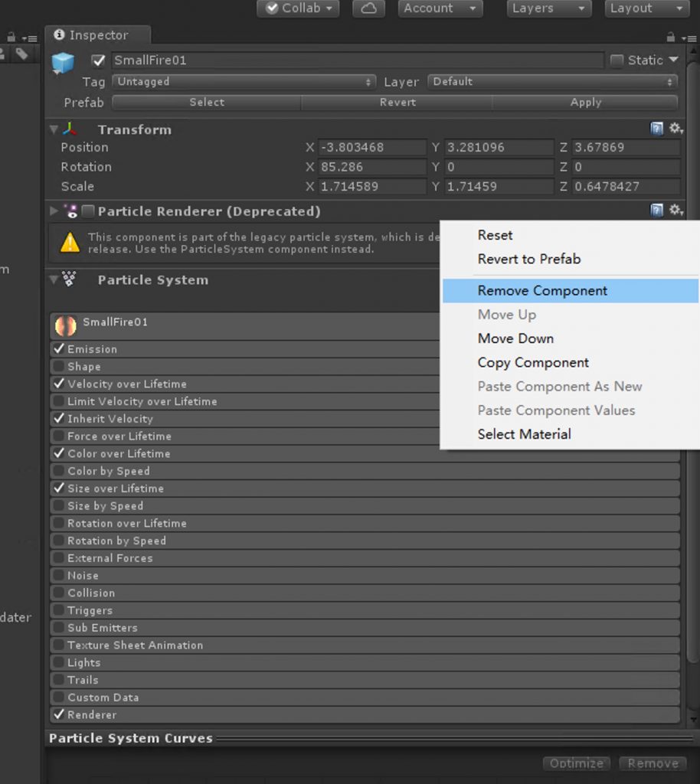Enable the Shape module checkbox
The height and width of the screenshot is (784, 700).
point(59,367)
